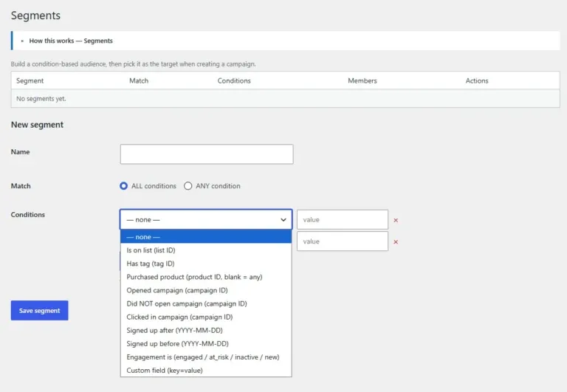Choose 'Clicked in campaign (campaign ID)' option

pos(206,317)
